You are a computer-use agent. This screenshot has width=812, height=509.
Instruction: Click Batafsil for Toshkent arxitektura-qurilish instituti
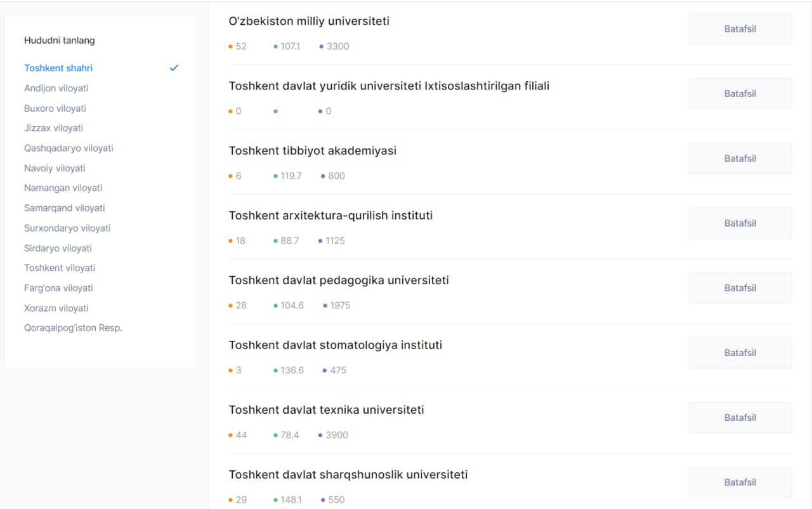[740, 223]
